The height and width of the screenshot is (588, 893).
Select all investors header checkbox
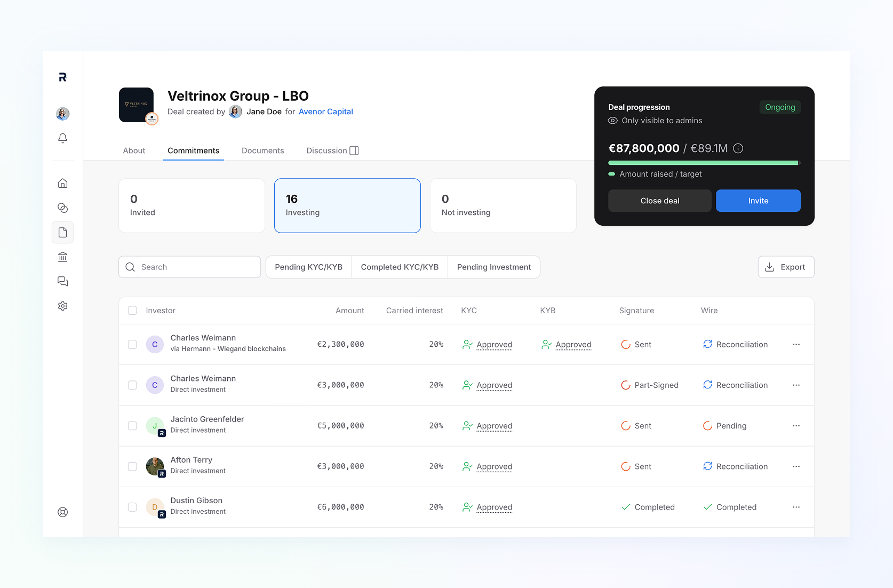point(132,311)
